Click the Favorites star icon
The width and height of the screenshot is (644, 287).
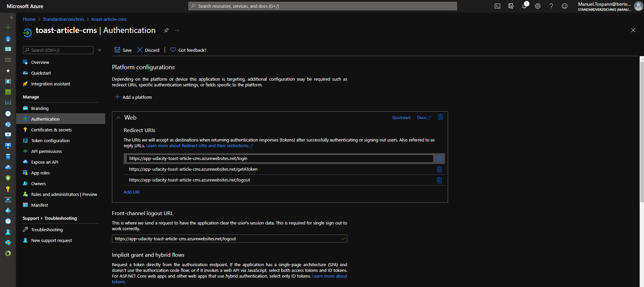click(x=8, y=71)
